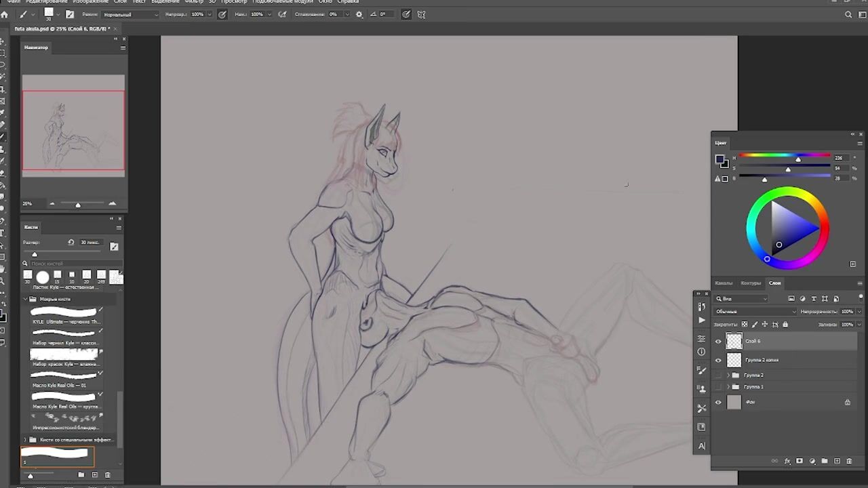Click the smoothing options gear icon

(359, 14)
